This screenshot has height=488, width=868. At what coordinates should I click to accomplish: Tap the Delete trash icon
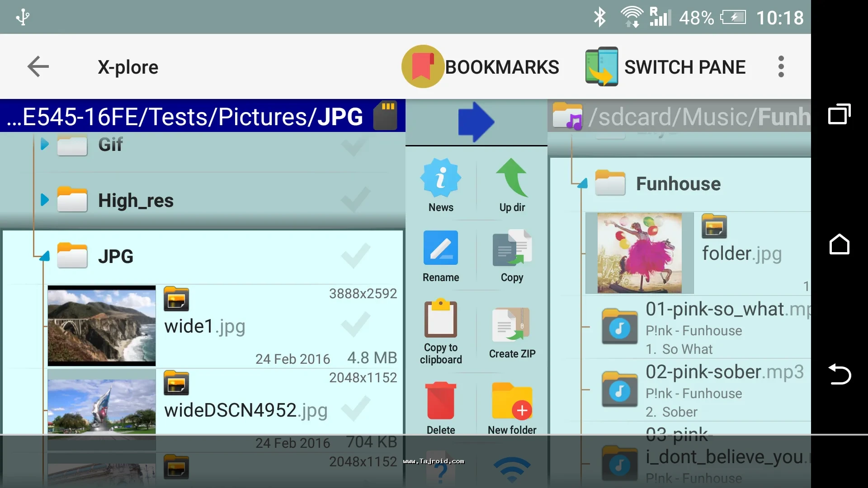click(x=441, y=400)
